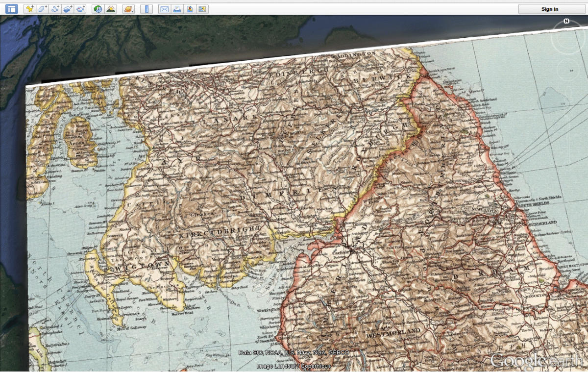
Task: Open the planets switcher dropdown
Action: pos(128,9)
